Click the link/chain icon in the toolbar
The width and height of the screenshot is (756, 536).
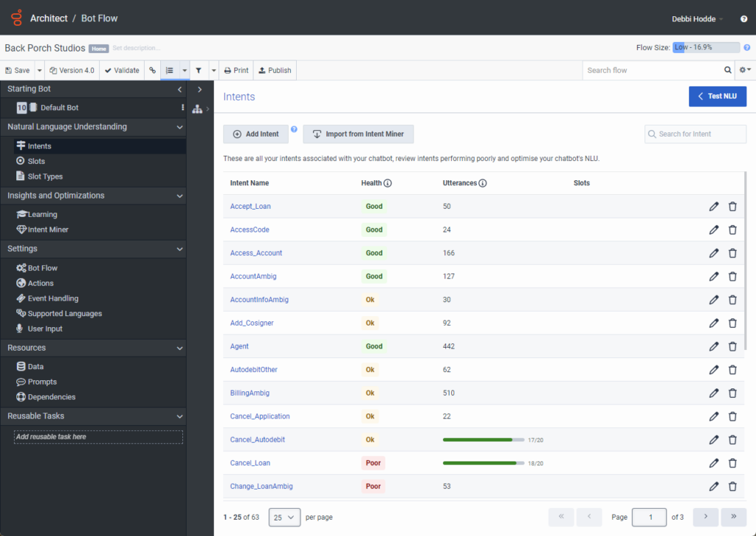(153, 70)
